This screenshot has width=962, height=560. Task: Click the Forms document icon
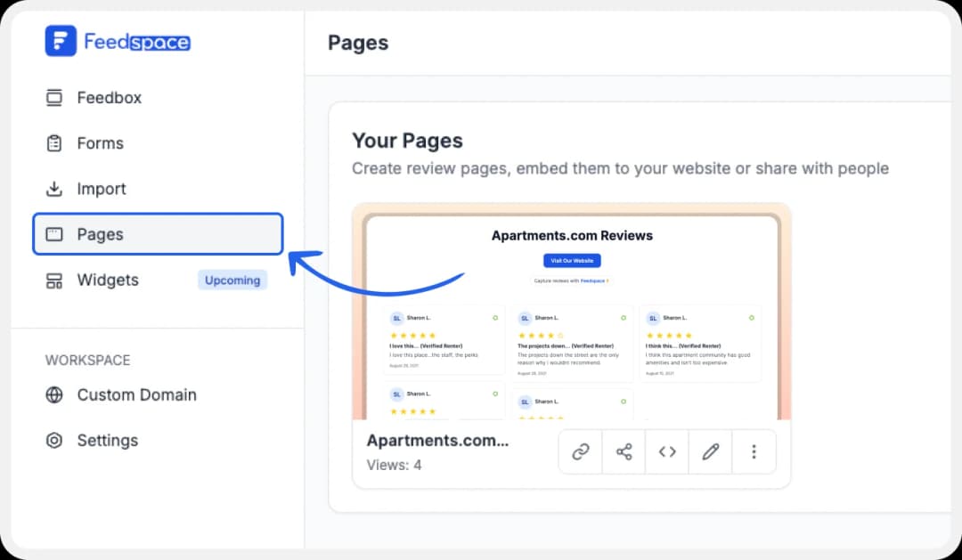tap(54, 143)
